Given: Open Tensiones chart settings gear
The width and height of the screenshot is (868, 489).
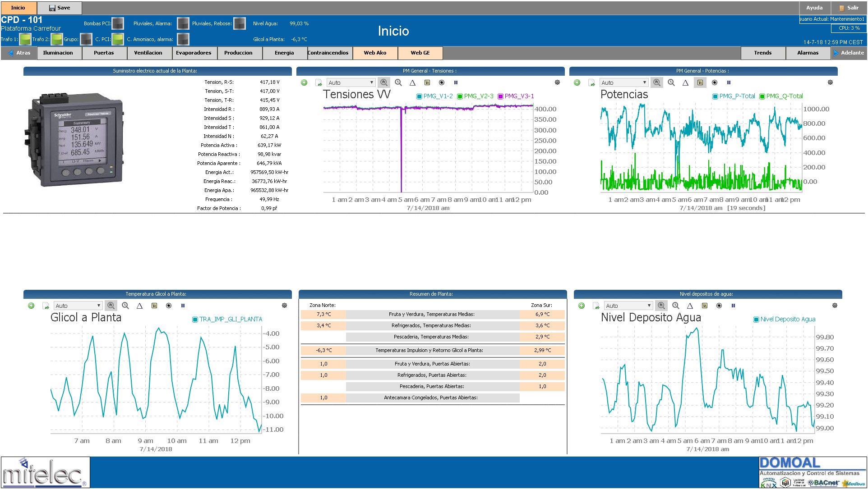Looking at the screenshot, I should (557, 82).
